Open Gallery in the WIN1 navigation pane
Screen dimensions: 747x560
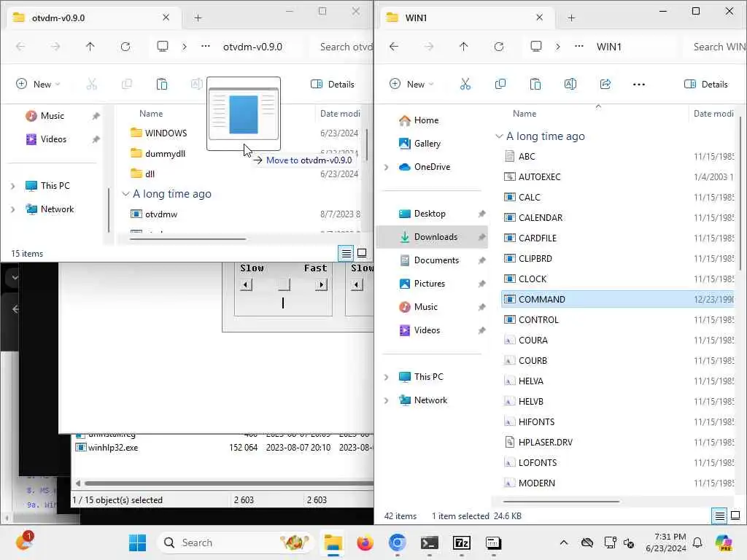pyautogui.click(x=427, y=144)
